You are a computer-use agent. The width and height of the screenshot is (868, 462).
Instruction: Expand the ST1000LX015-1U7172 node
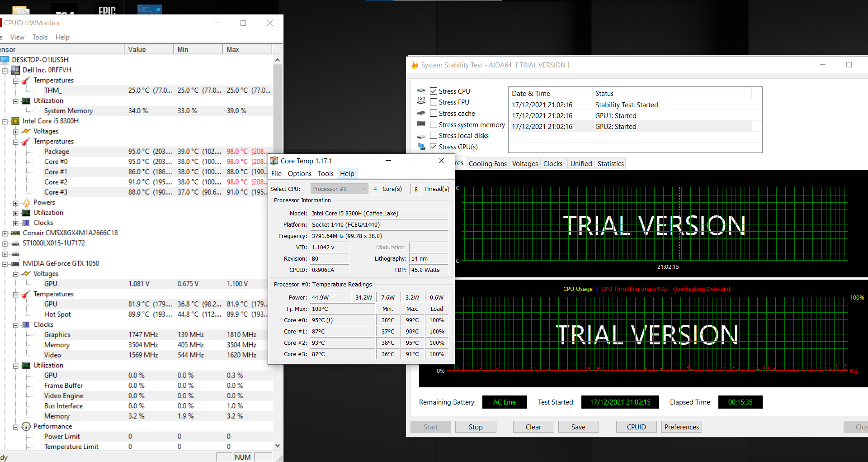pyautogui.click(x=5, y=244)
